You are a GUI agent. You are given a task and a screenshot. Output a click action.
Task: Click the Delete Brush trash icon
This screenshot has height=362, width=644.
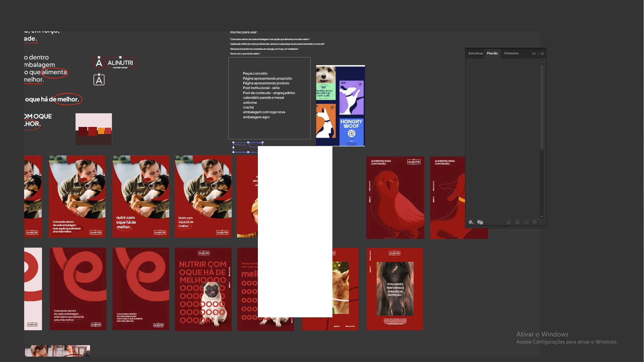[535, 222]
